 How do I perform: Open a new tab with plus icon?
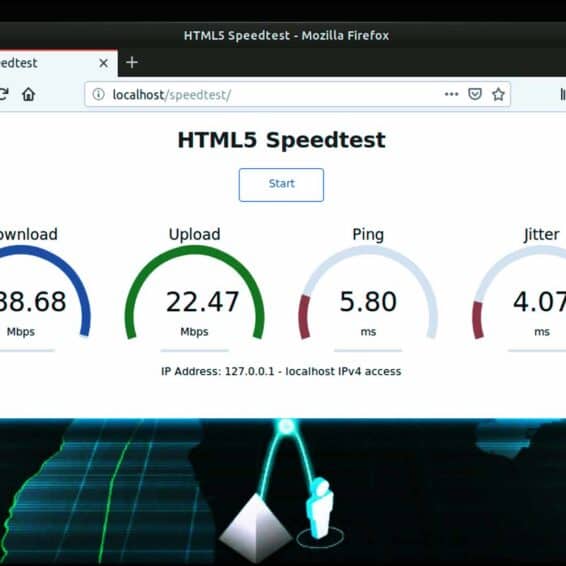tap(132, 62)
